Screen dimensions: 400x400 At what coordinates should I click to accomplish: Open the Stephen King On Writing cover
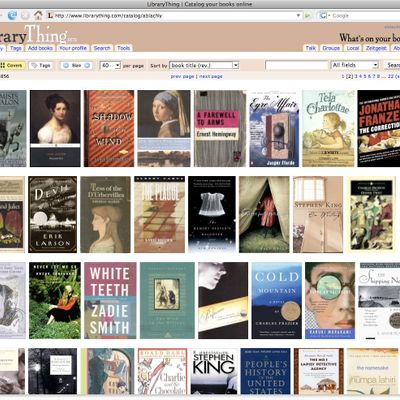318,215
